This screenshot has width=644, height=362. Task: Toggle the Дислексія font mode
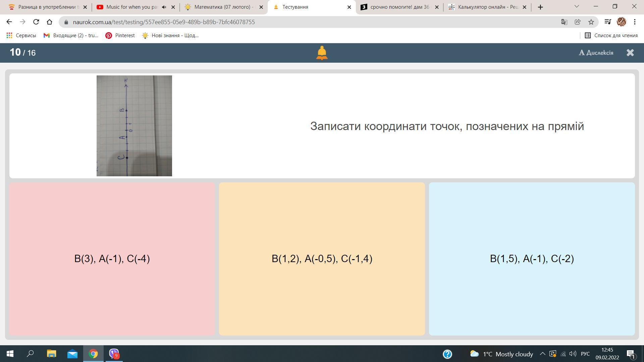(x=596, y=53)
